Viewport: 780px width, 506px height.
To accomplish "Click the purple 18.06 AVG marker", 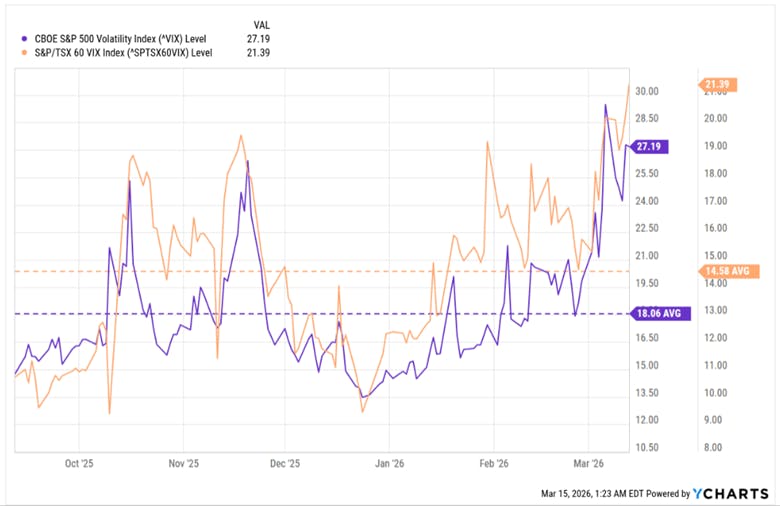I will tap(660, 313).
